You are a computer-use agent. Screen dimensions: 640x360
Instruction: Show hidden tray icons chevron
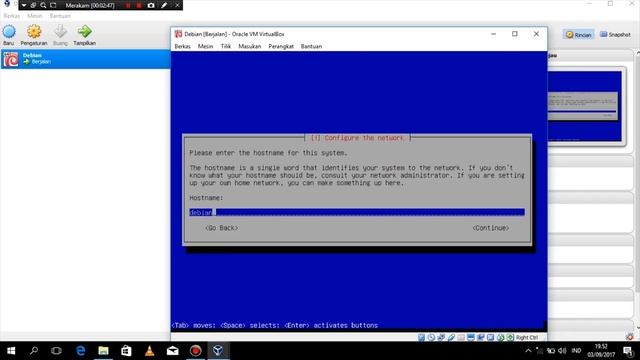pos(528,351)
